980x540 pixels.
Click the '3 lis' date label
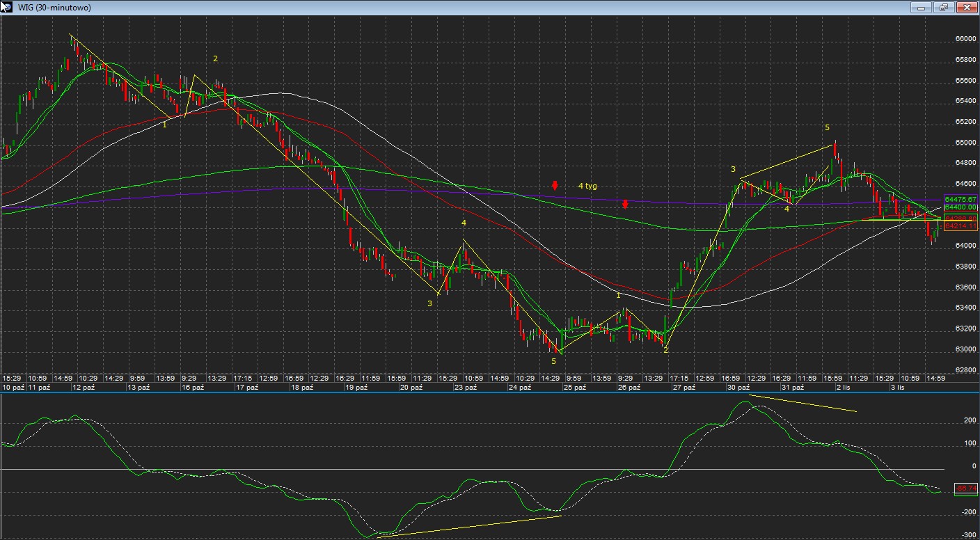[898, 387]
